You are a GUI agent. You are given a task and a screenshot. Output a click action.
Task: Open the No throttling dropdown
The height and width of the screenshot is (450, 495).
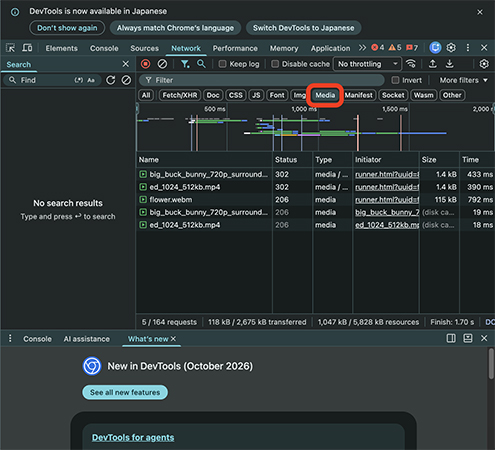[x=368, y=64]
